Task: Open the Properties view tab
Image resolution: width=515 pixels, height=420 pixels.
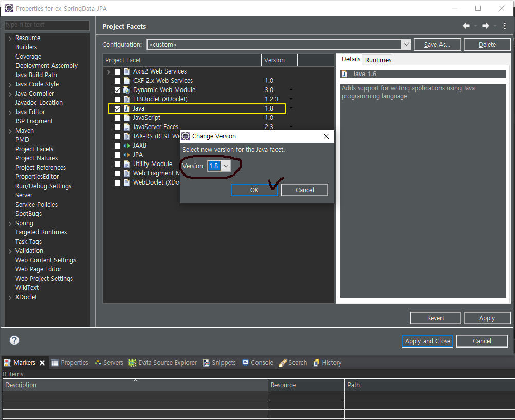Action: 70,363
